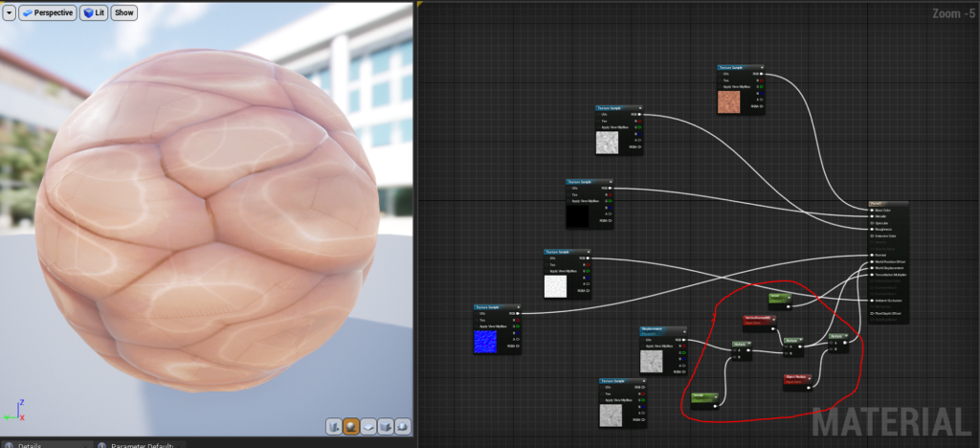Switch to the Parameter Defaults tab
The width and height of the screenshot is (980, 448).
[x=142, y=445]
